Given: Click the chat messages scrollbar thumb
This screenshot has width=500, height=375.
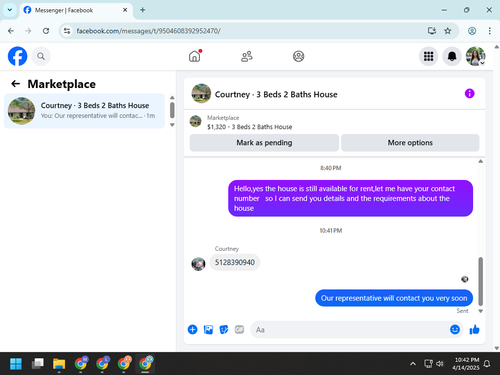Looking at the screenshot, I should tap(480, 281).
